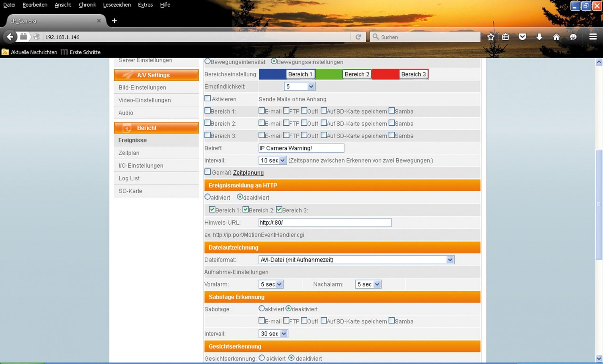Screen dimensions: 603x364
Task: Check Out1 in the Bereich 2 row
Action: (304, 123)
